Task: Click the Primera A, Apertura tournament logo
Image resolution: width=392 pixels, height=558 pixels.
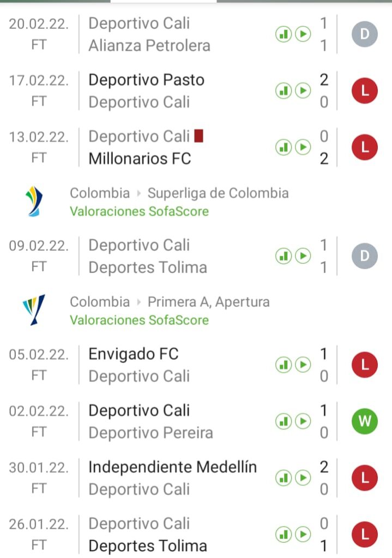Action: (x=34, y=310)
